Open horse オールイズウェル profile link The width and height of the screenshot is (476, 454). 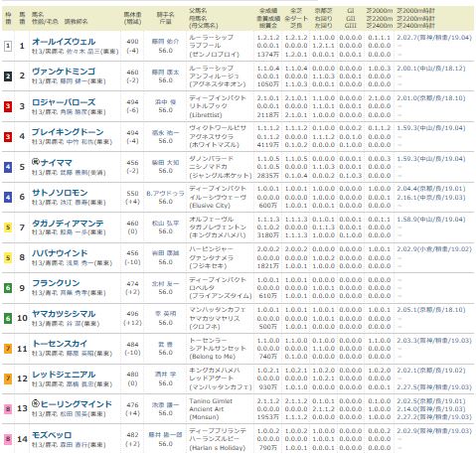[64, 42]
